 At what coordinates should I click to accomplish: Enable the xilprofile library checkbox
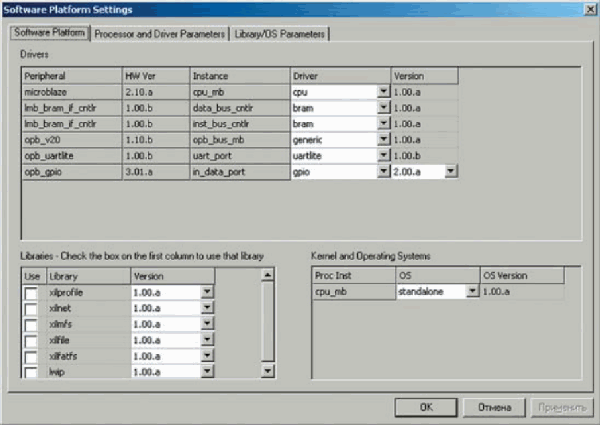33,291
